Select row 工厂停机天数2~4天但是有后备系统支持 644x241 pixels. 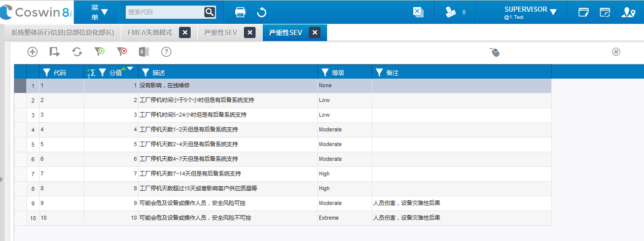coord(282,144)
